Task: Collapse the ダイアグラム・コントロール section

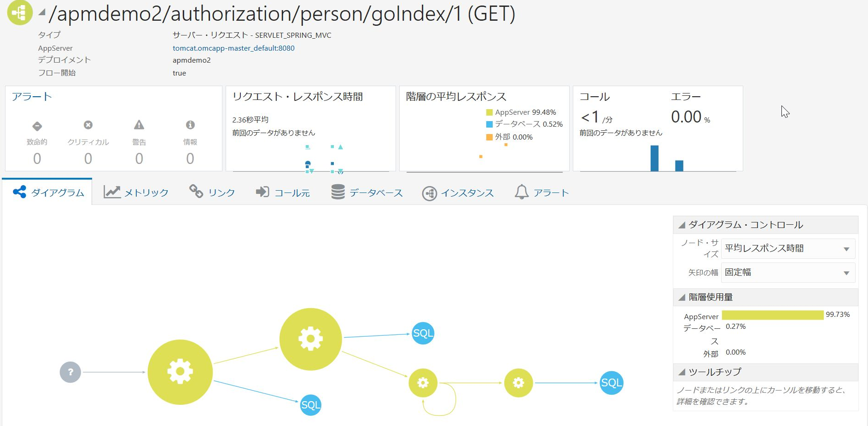Action: coord(682,225)
